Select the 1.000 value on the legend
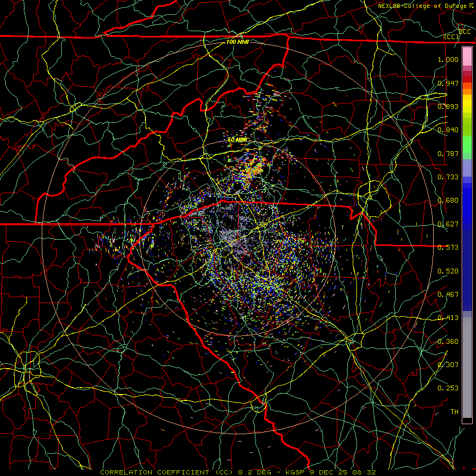Screen dimensions: 476x476 [448, 59]
